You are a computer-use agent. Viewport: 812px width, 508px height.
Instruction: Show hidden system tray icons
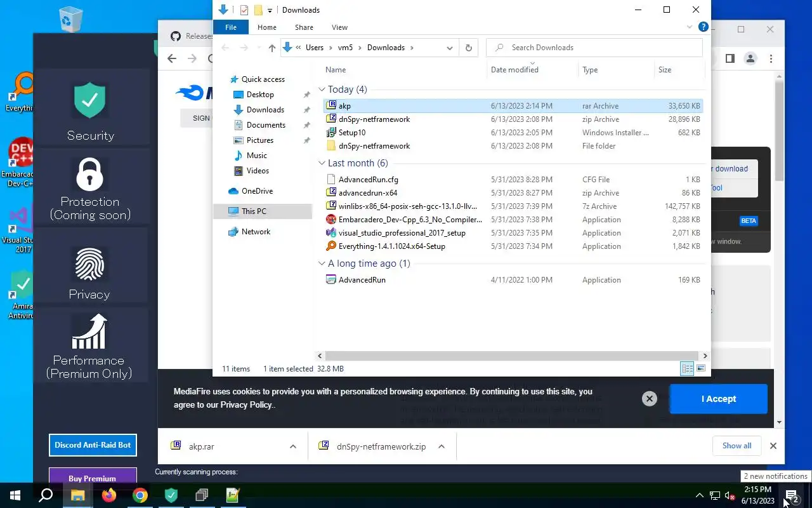699,495
